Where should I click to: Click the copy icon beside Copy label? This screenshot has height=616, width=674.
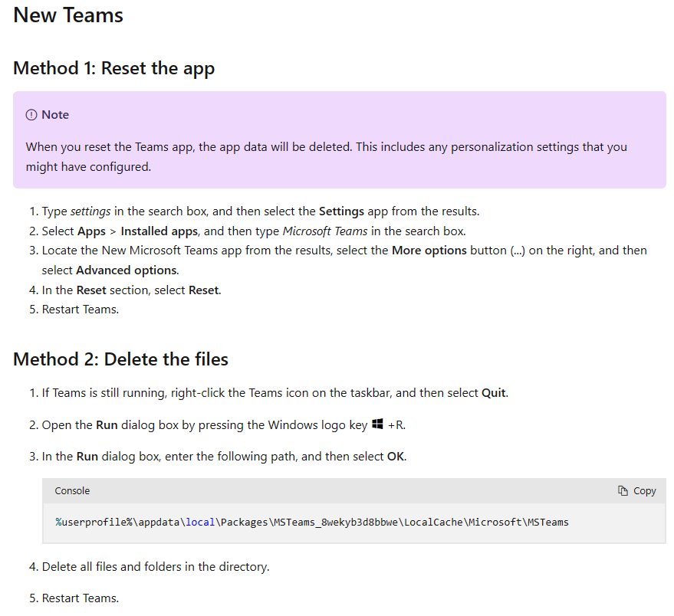[623, 490]
